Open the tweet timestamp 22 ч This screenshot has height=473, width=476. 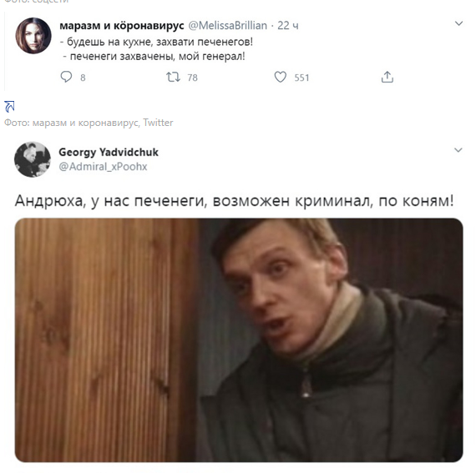288,26
